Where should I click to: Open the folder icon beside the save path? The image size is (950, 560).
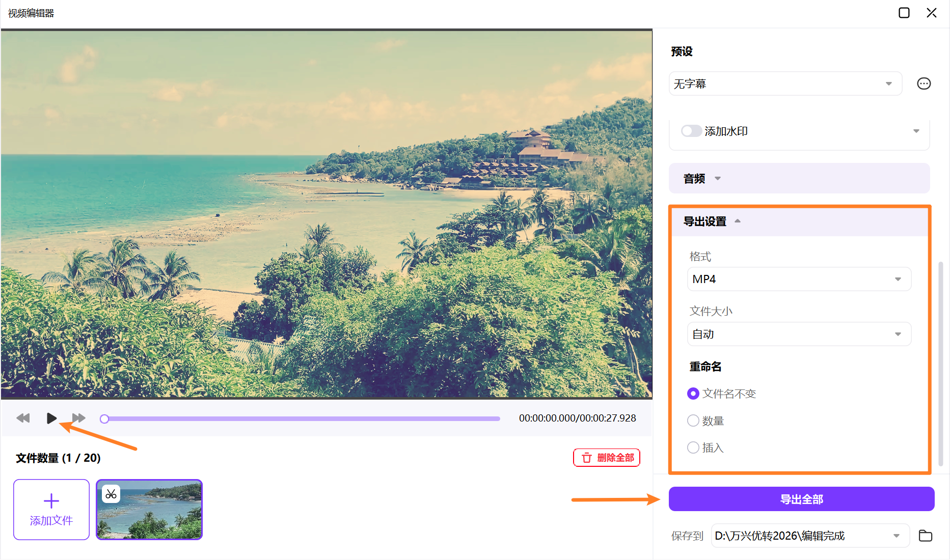(926, 536)
